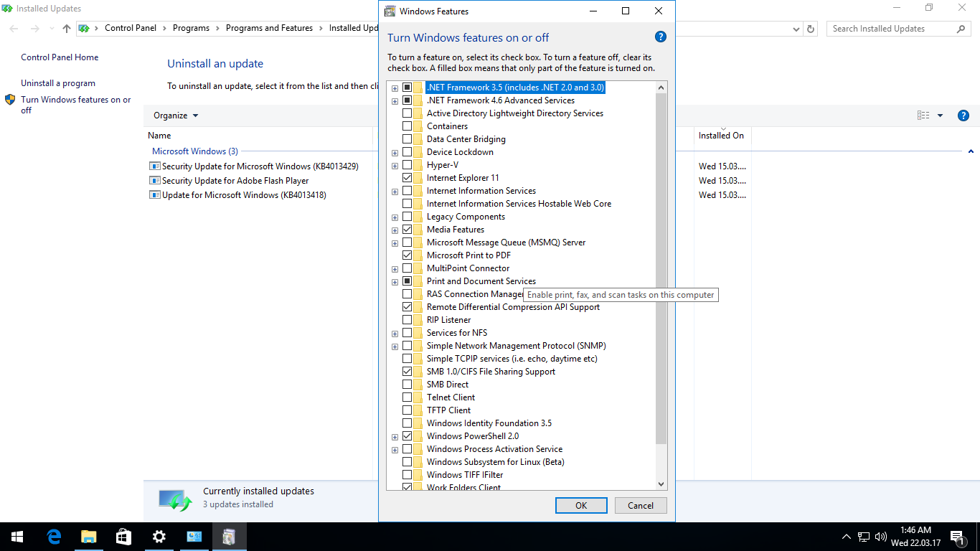
Task: Click OK in Windows Features dialog
Action: coord(581,505)
